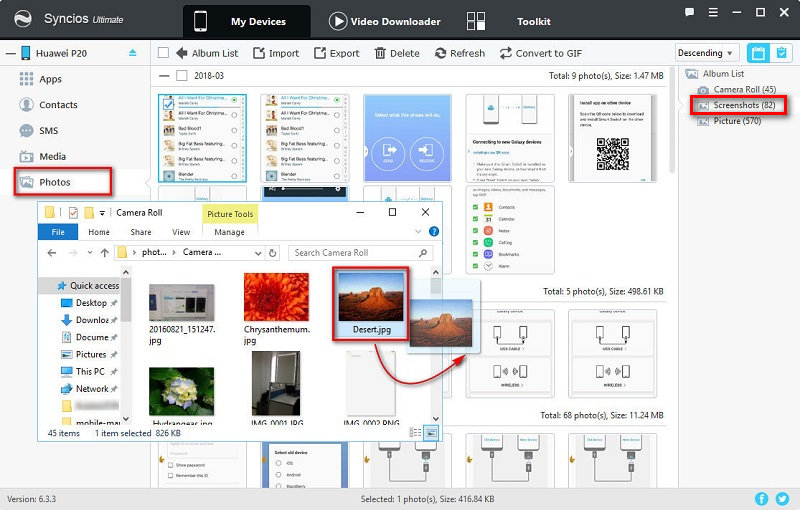This screenshot has height=510, width=800.
Task: Open Home ribbon tab in Explorer
Action: coord(99,232)
